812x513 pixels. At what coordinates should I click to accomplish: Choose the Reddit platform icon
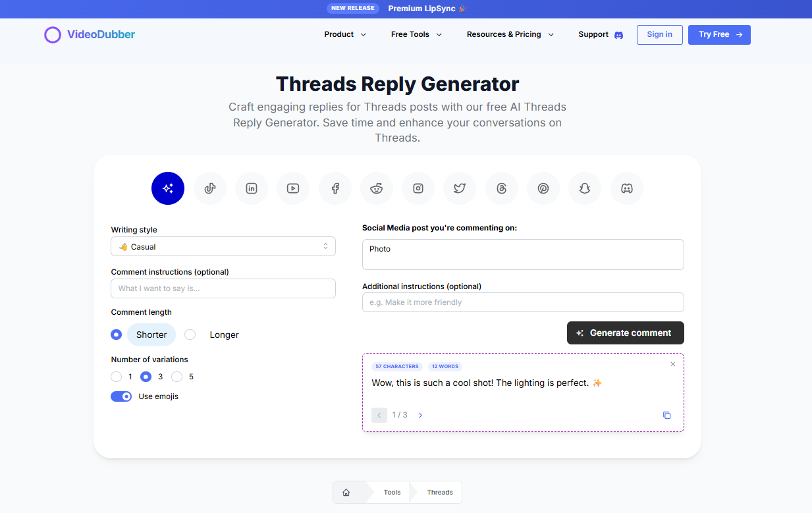pyautogui.click(x=377, y=188)
